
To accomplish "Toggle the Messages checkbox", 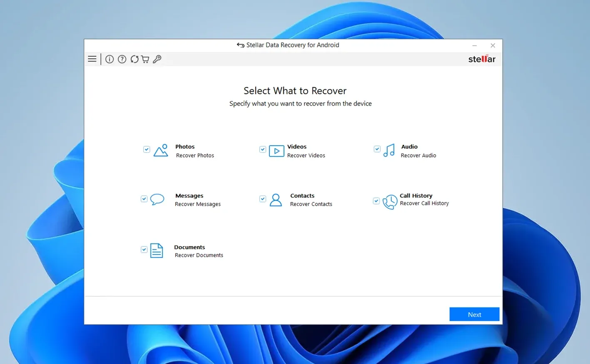I will pyautogui.click(x=144, y=199).
